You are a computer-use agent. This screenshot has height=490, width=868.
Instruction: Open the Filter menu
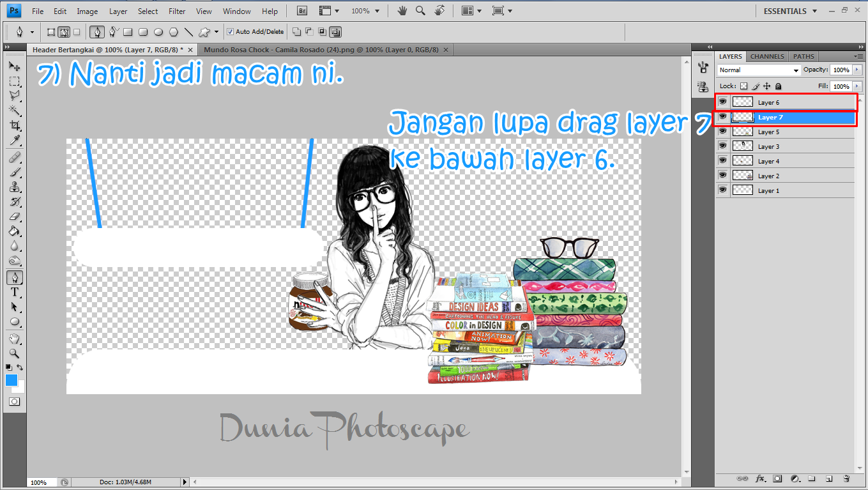pos(177,11)
